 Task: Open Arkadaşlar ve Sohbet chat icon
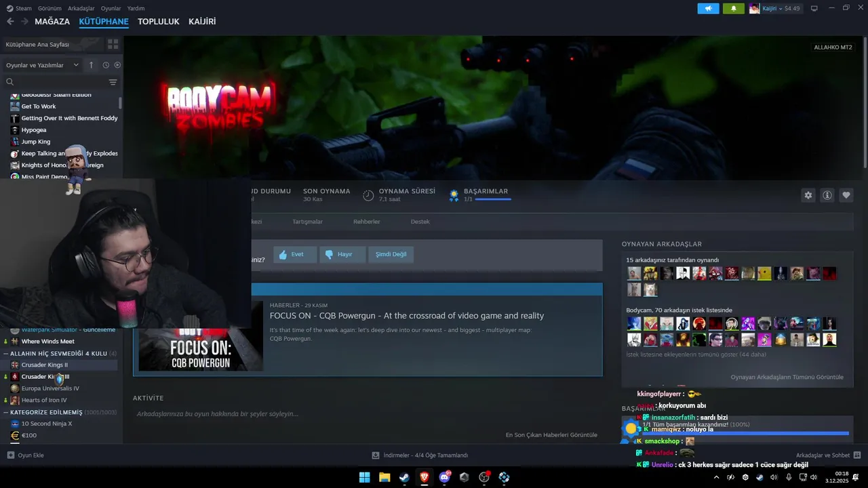point(857,455)
